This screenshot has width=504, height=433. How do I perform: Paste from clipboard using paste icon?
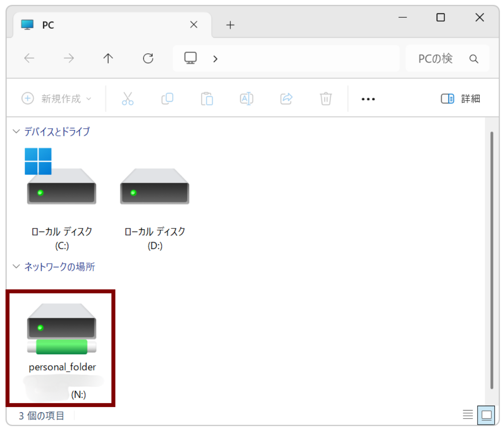207,99
